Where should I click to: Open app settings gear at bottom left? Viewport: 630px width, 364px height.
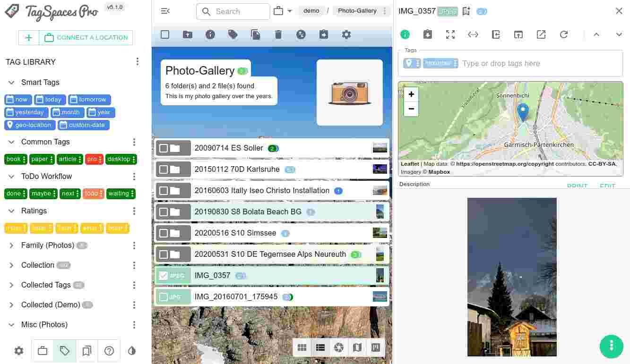[x=19, y=351]
